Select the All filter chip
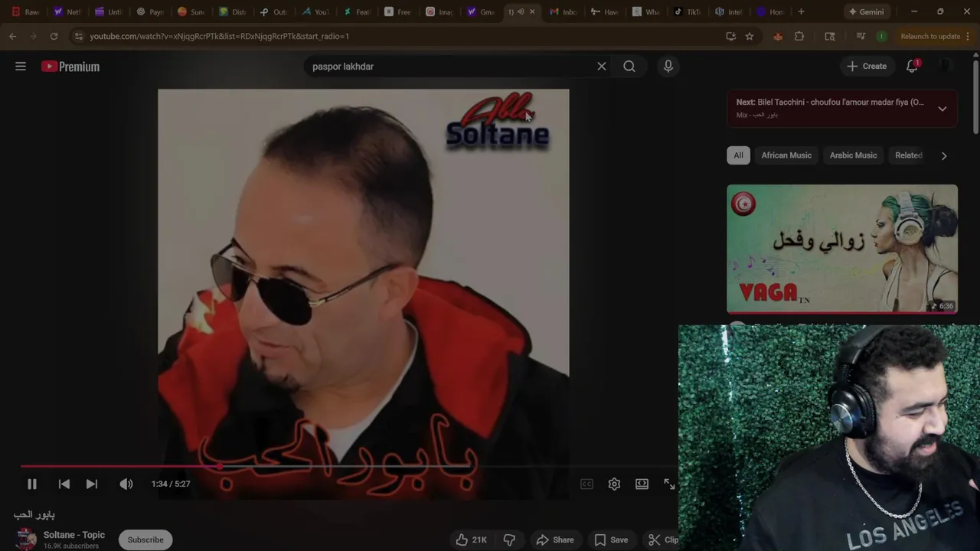Screen dimensions: 980x551 tap(738, 155)
